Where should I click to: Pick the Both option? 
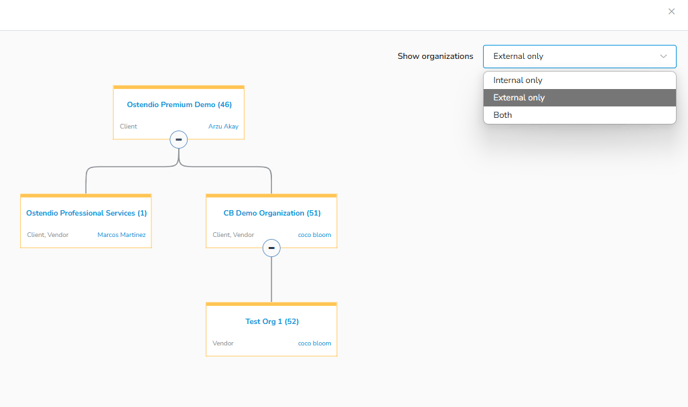(x=580, y=115)
